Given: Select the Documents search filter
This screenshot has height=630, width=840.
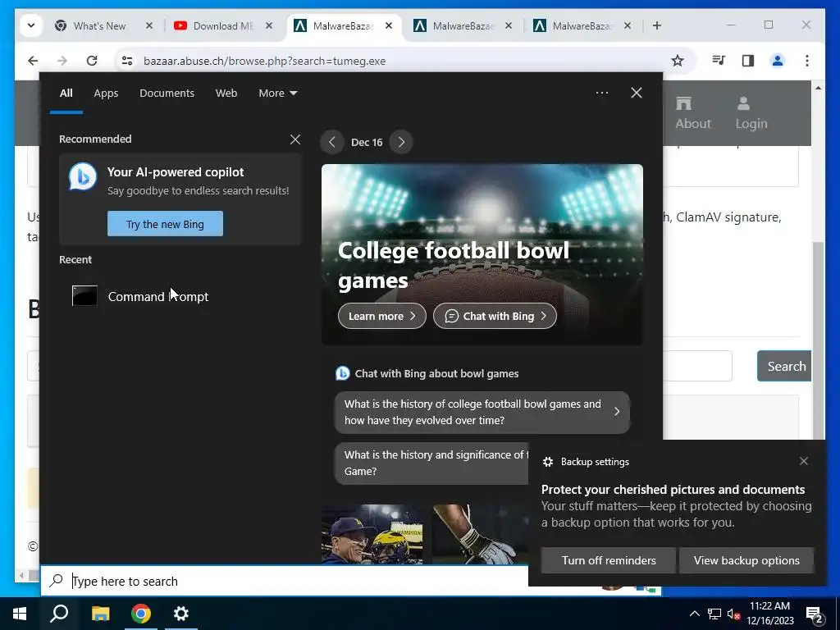Looking at the screenshot, I should 167,94.
